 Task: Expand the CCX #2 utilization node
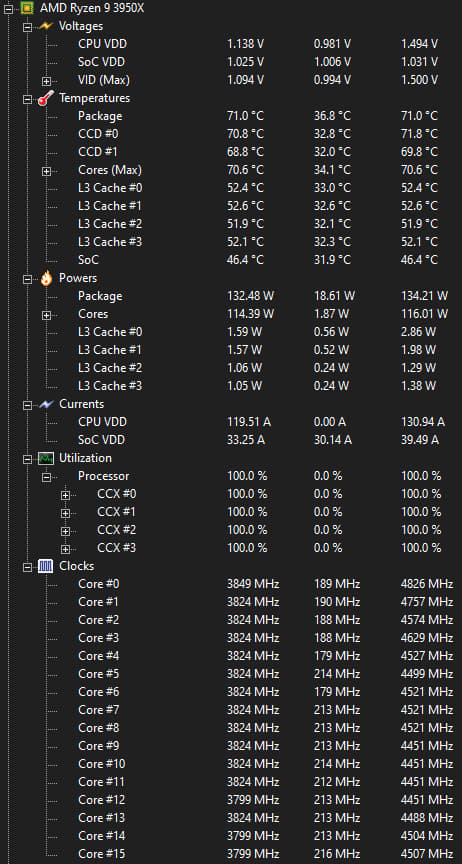(x=66, y=531)
